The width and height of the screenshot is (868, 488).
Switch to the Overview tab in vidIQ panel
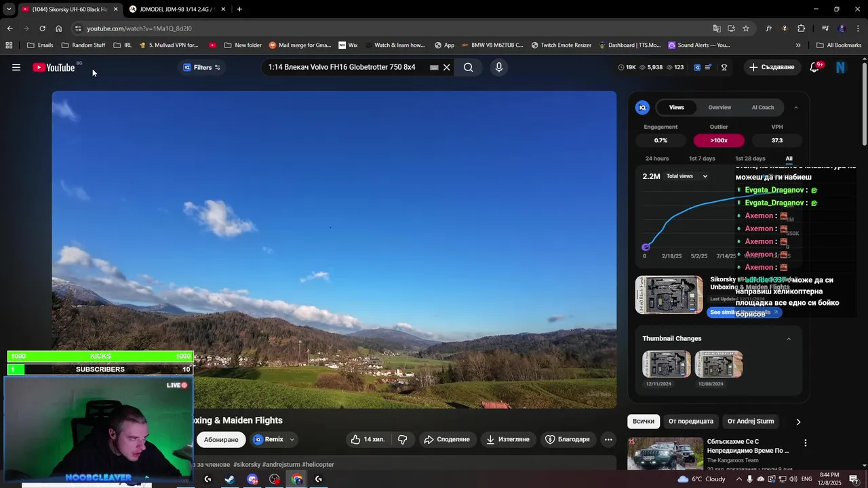[719, 107]
